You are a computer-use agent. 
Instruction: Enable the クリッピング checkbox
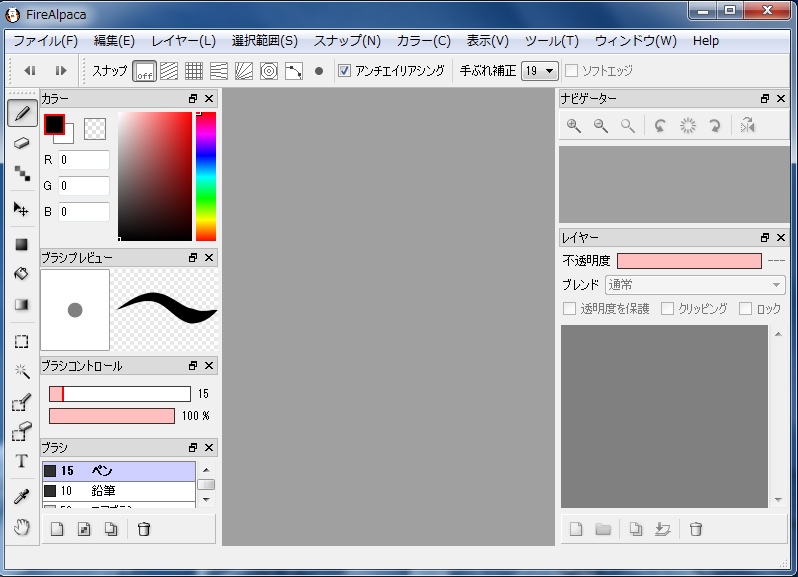click(668, 309)
